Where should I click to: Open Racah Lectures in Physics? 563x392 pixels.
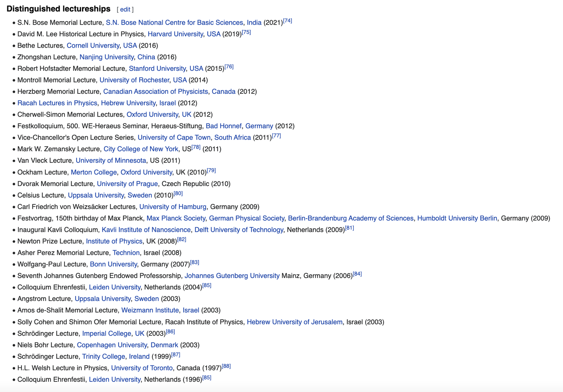57,103
